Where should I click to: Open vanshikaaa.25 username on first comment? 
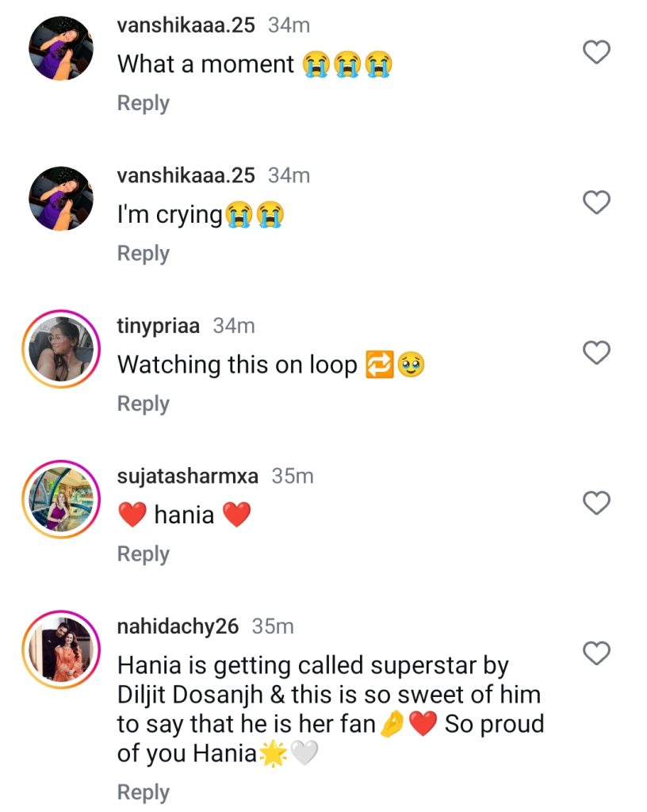pyautogui.click(x=186, y=25)
